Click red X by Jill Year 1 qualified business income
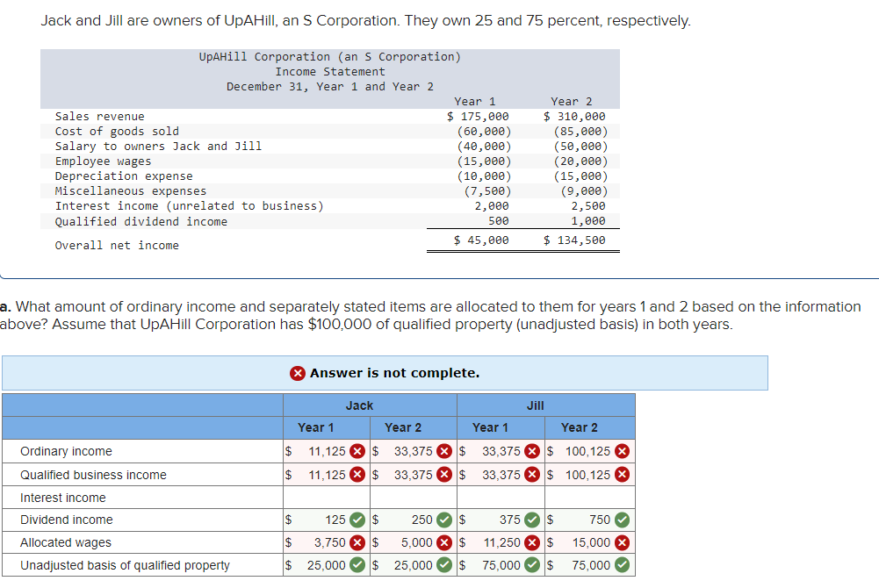879x588 pixels. [x=532, y=475]
